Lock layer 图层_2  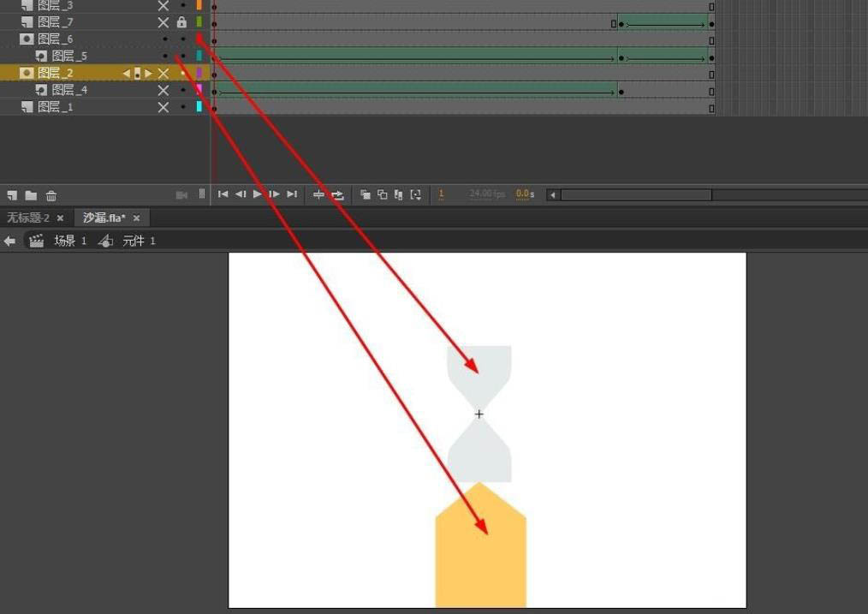tap(183, 73)
